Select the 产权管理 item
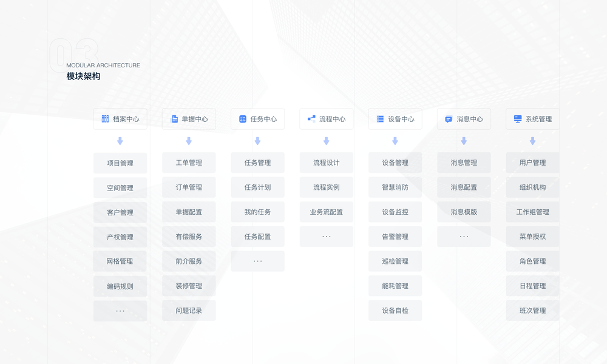This screenshot has height=364, width=607. [120, 237]
